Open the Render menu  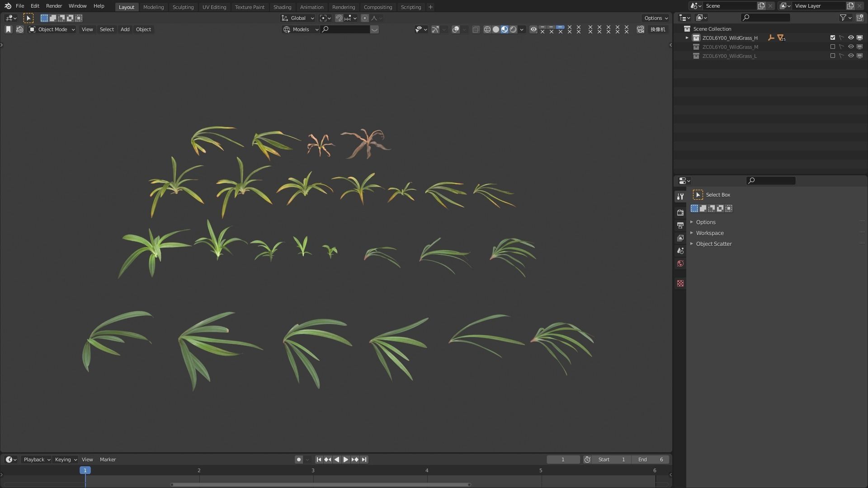coord(54,6)
